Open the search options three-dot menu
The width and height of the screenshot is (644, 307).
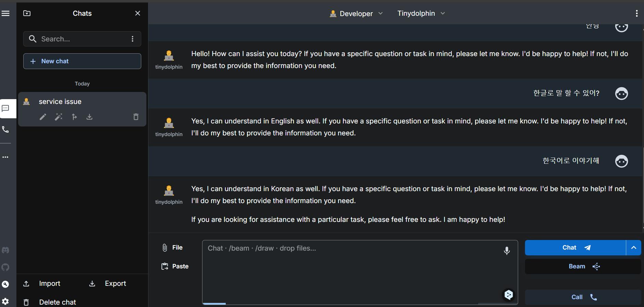(133, 39)
